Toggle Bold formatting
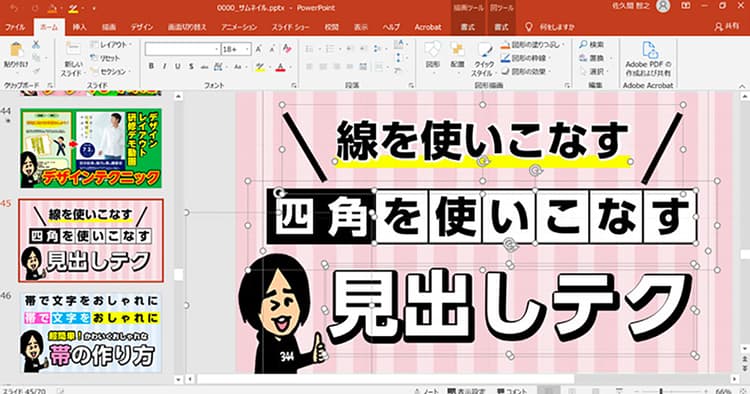 pos(151,66)
